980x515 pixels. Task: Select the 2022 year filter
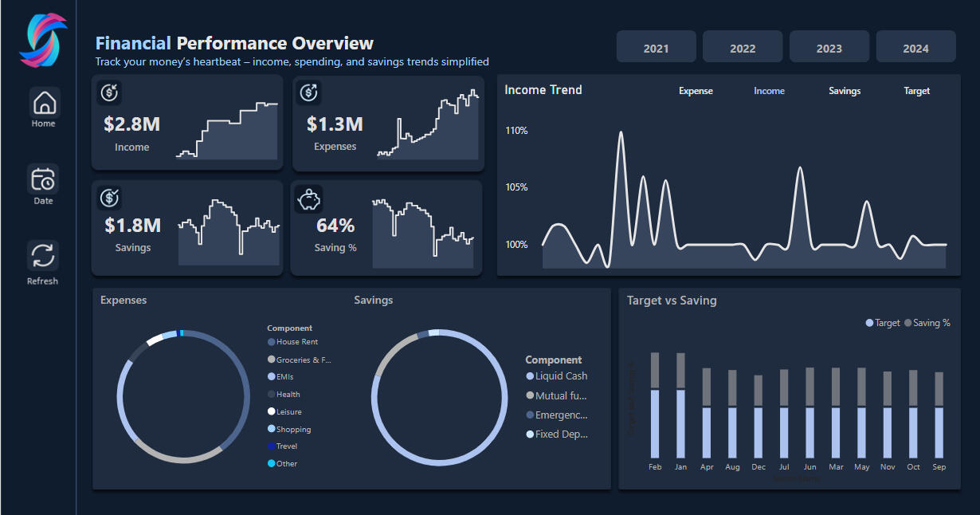click(x=743, y=48)
